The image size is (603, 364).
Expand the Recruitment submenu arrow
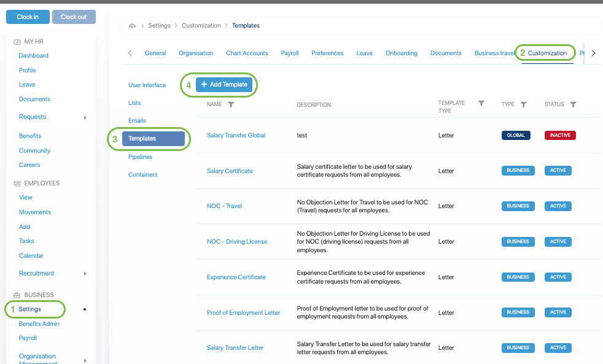click(85, 274)
